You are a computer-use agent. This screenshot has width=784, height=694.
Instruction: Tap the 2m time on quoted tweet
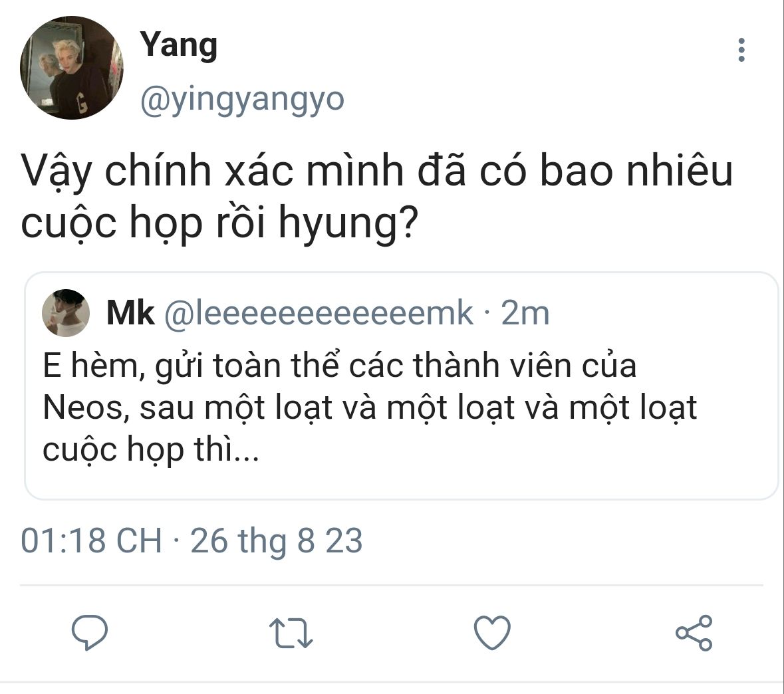pyautogui.click(x=525, y=314)
